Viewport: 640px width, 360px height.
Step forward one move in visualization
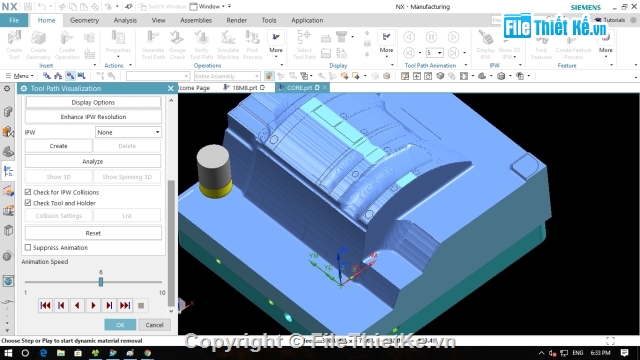pyautogui.click(x=109, y=305)
